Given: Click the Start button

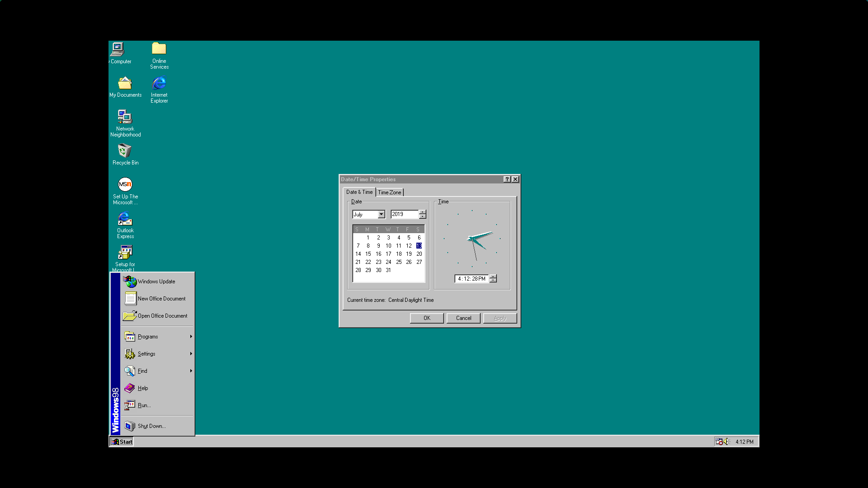Looking at the screenshot, I should click(122, 442).
